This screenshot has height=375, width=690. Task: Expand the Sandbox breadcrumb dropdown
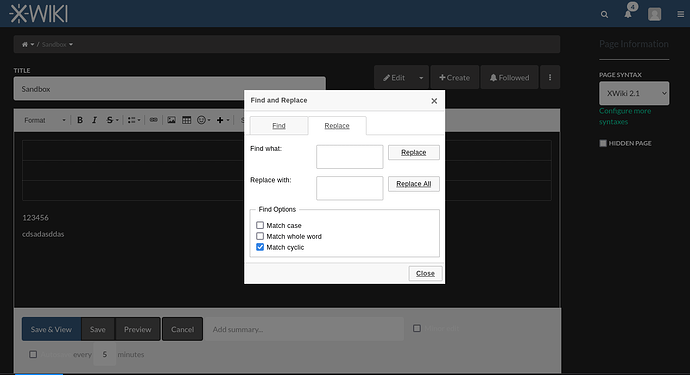coord(71,44)
